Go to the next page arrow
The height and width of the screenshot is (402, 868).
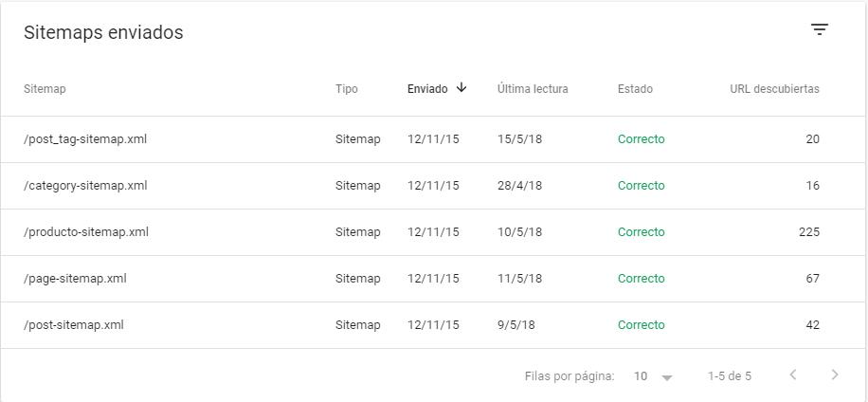tap(834, 375)
